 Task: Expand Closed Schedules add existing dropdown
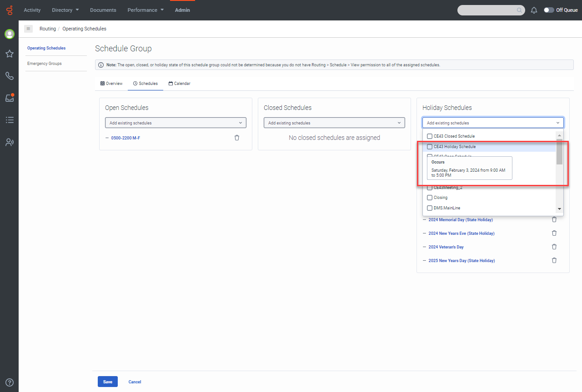point(334,123)
